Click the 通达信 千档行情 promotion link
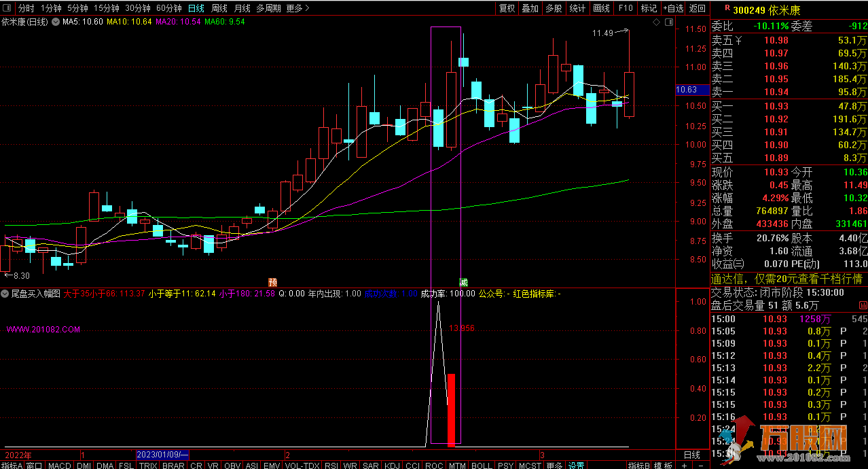This screenshot has width=868, height=469. [786, 279]
